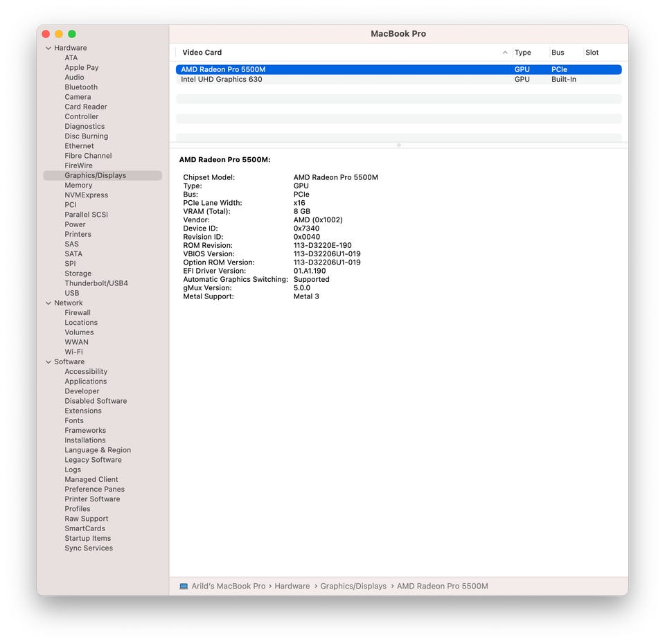This screenshot has height=644, width=665.
Task: Collapse the Hardware section chevron
Action: [48, 48]
